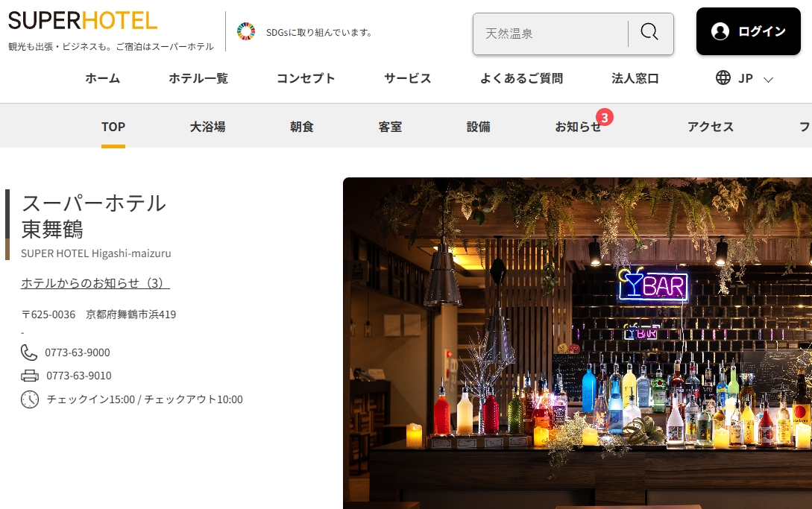Click the phone icon beside 0773-63-9000
This screenshot has width=812, height=509.
(x=29, y=352)
